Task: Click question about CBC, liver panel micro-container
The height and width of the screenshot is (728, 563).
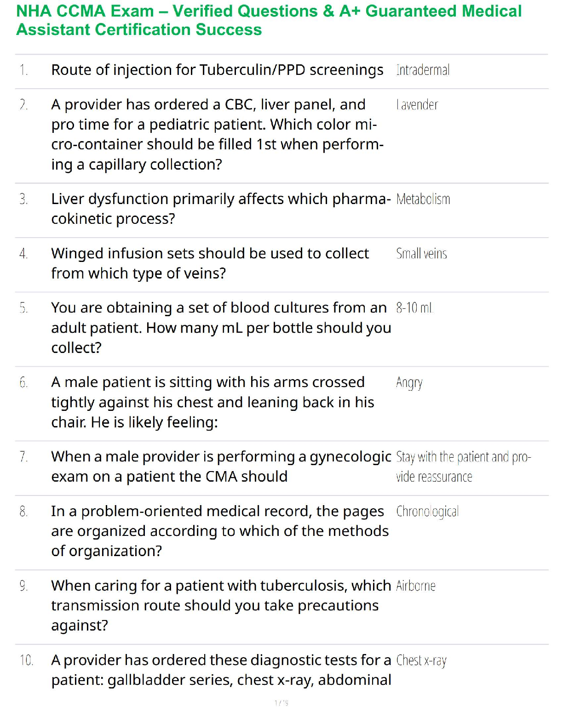Action: 217,134
